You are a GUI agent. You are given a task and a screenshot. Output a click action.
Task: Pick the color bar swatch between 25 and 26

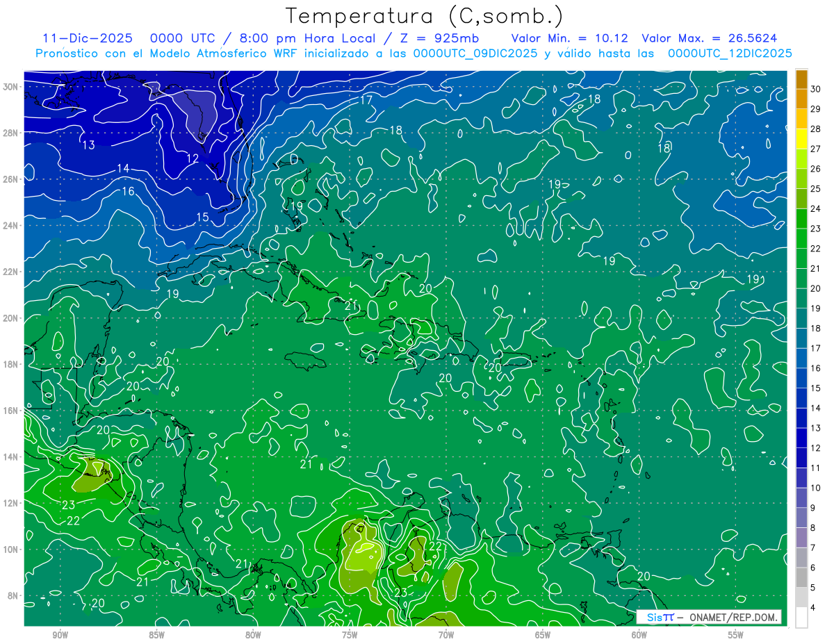pos(801,179)
